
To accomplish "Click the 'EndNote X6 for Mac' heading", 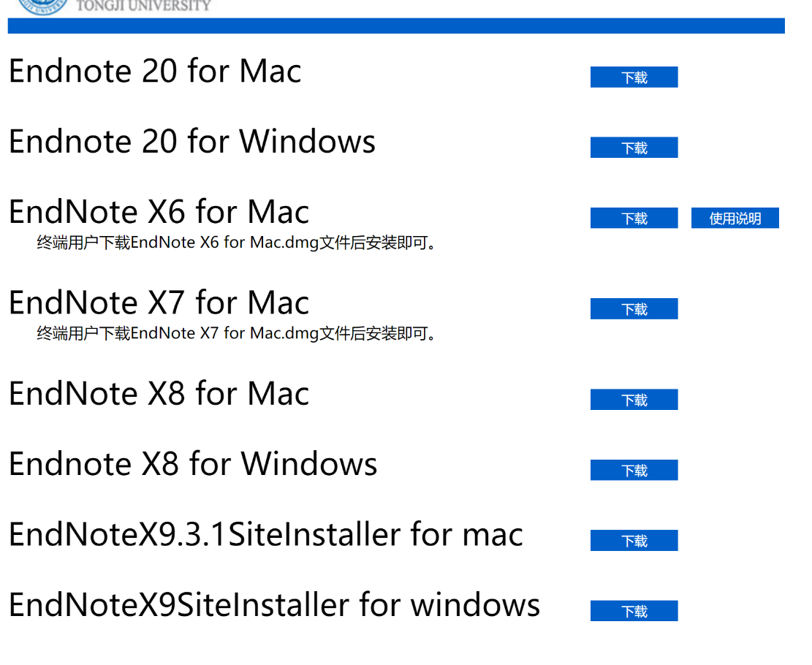I will [159, 213].
